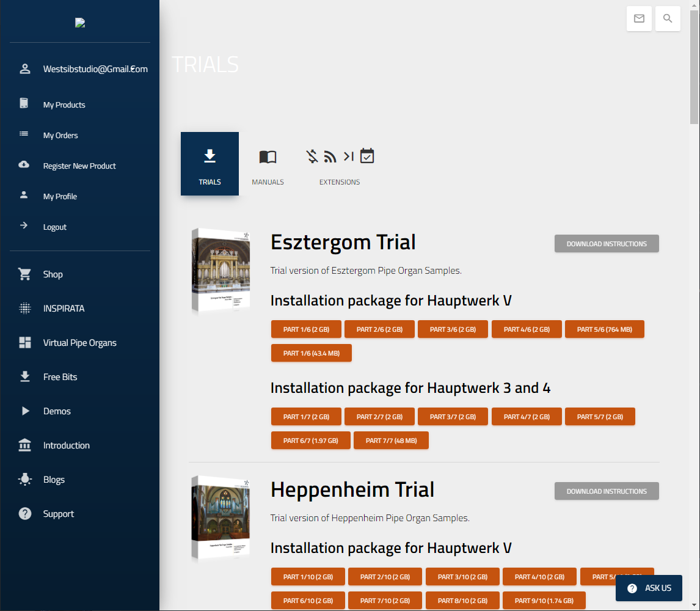Download Esztergom Part 3/7 (2 GB)
Viewport: 700px width, 611px height.
point(453,416)
